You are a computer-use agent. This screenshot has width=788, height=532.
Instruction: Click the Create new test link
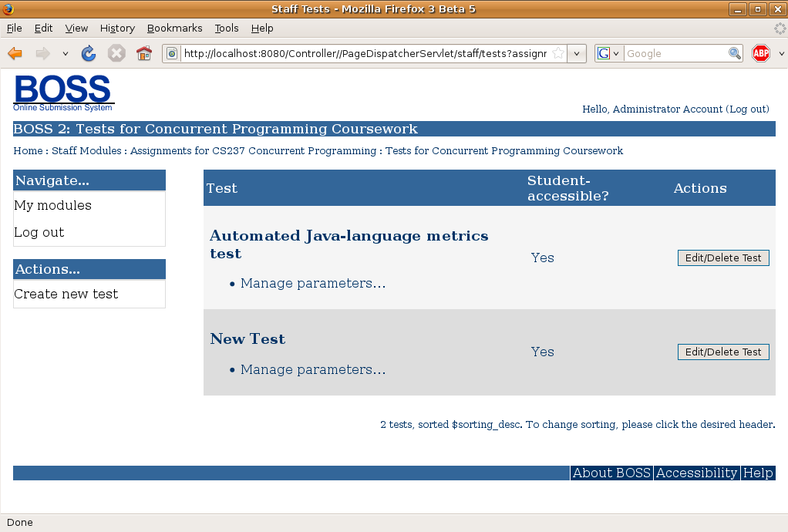(x=66, y=294)
